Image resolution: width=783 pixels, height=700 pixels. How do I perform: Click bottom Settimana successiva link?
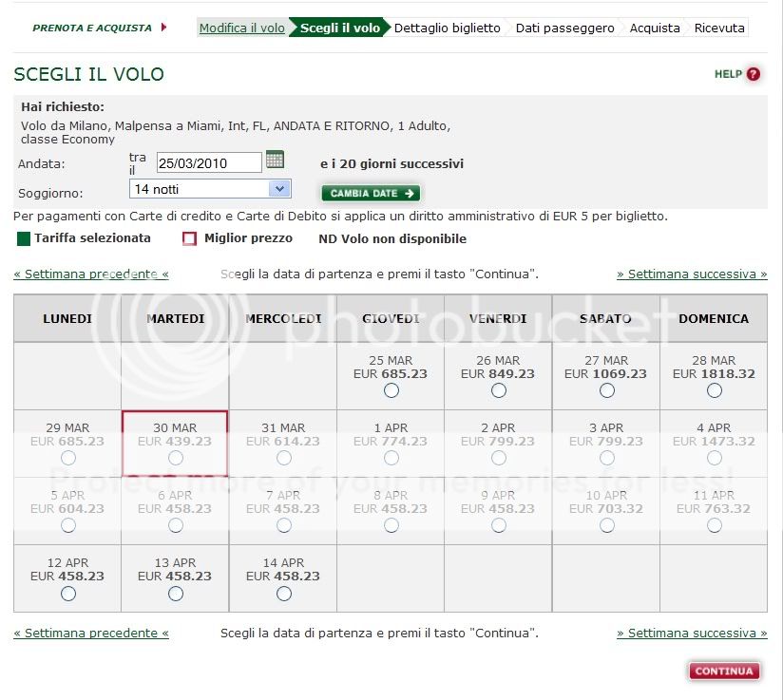692,633
